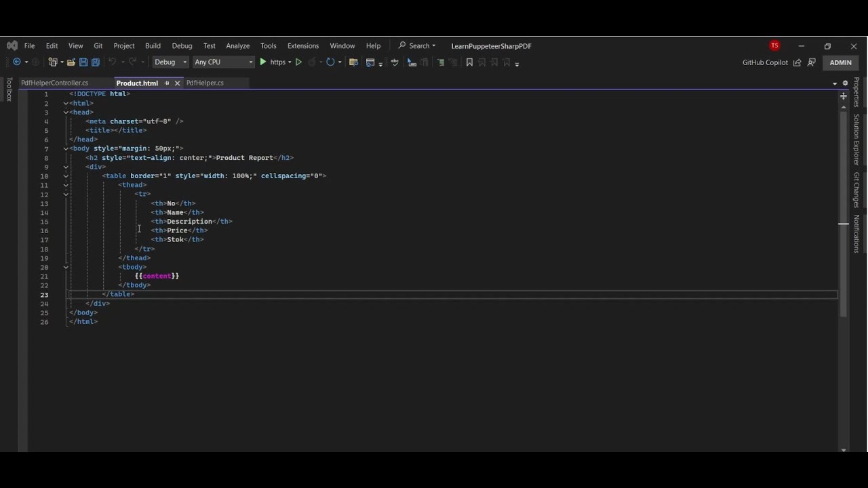Collapse the html element on line 2
This screenshot has height=488, width=868.
click(66, 103)
